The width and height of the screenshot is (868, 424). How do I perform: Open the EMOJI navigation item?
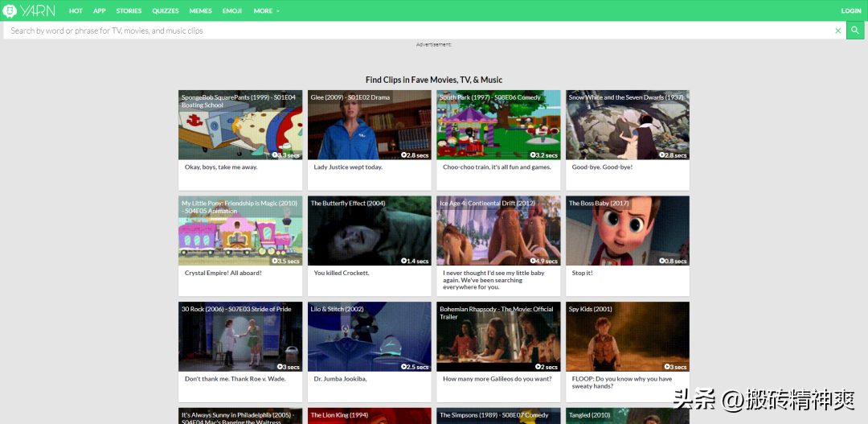click(x=232, y=11)
